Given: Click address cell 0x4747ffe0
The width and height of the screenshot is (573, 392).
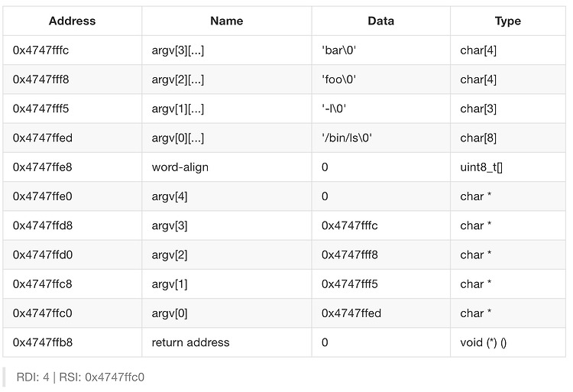Looking at the screenshot, I should click(72, 196).
